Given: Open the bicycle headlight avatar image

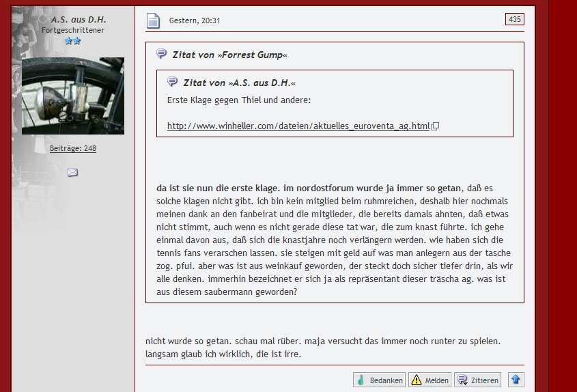Looking at the screenshot, I should (x=73, y=96).
